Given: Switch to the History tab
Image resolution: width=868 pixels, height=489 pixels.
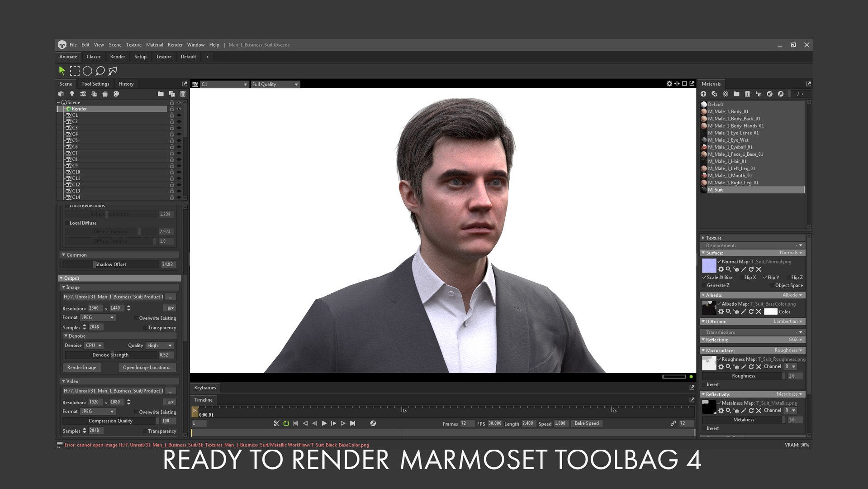Looking at the screenshot, I should [126, 84].
